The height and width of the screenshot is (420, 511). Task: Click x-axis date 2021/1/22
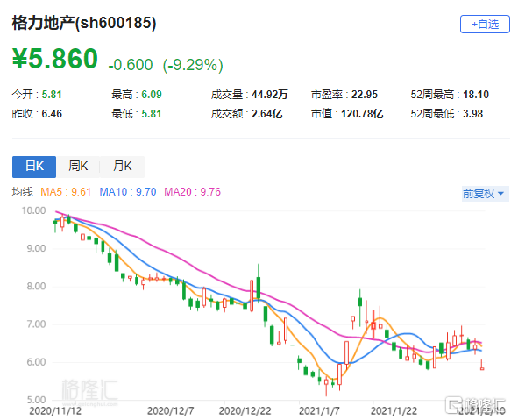point(394,411)
